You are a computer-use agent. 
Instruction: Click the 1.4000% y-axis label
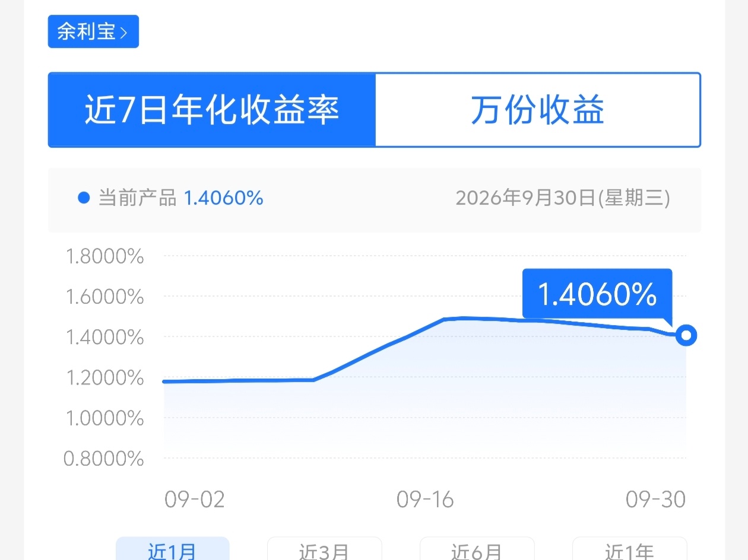104,337
